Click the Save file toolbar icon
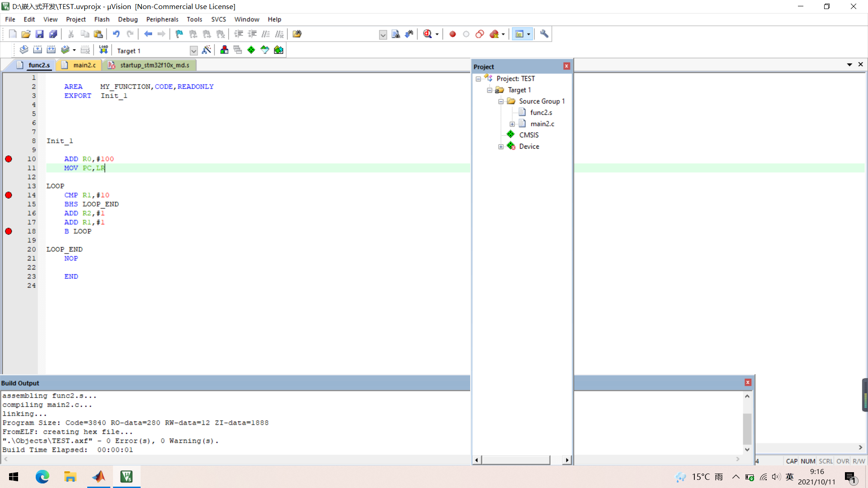The height and width of the screenshot is (488, 868). 39,34
